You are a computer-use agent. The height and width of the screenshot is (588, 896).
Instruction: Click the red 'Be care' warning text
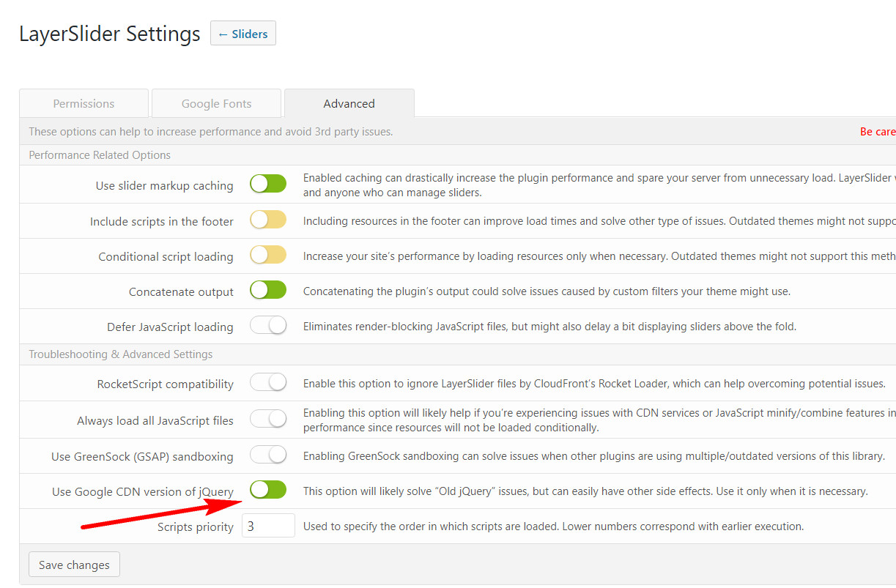878,132
